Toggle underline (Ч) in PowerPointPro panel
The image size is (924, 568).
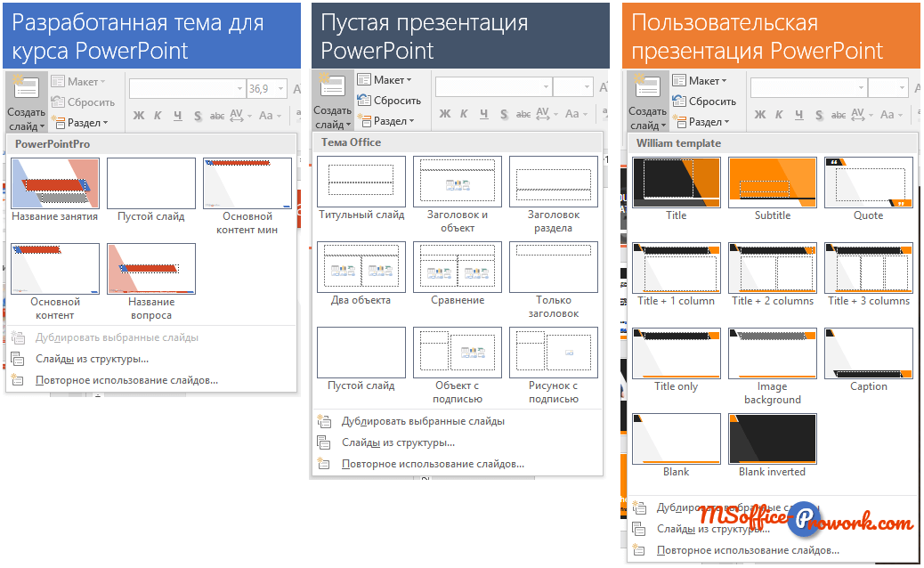click(177, 116)
